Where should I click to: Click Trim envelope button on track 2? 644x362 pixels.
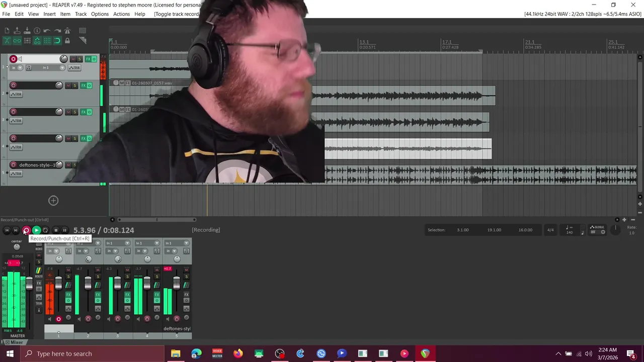(17, 94)
